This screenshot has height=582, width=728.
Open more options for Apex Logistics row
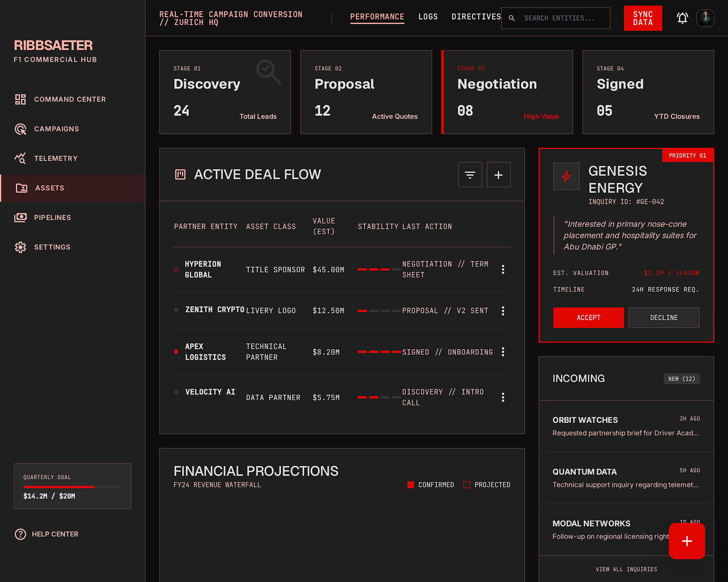click(503, 352)
